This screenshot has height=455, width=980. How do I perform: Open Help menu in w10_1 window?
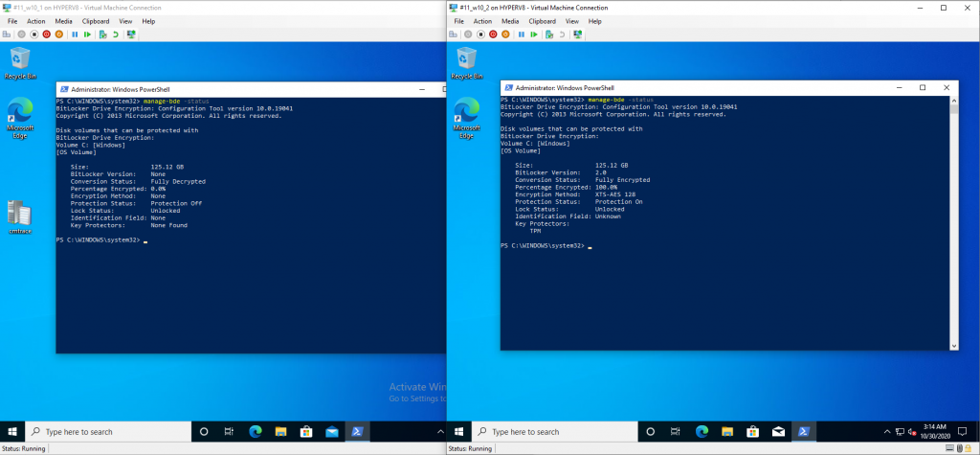tap(148, 21)
